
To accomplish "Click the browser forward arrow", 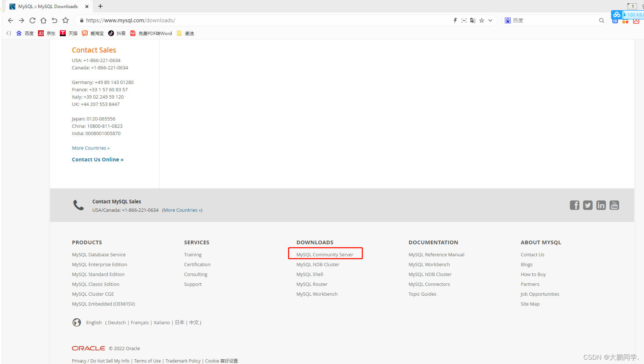I will (22, 20).
